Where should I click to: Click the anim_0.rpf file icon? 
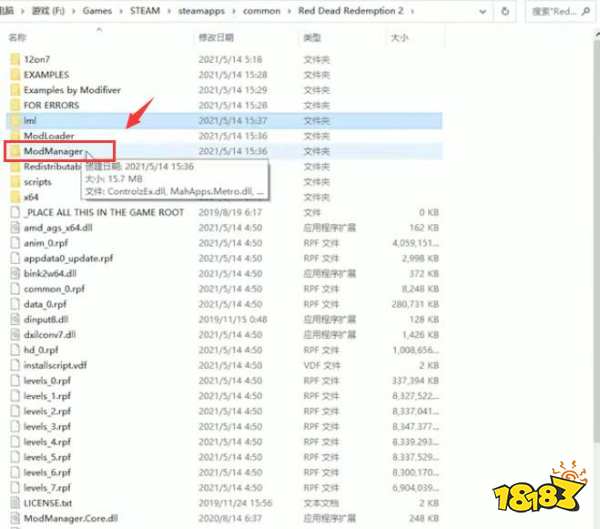point(15,243)
